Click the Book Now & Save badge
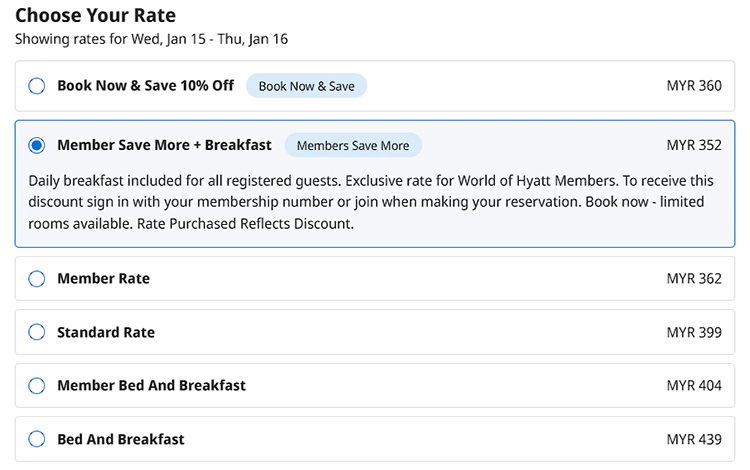Viewport: 750px width, 470px height. coord(306,86)
